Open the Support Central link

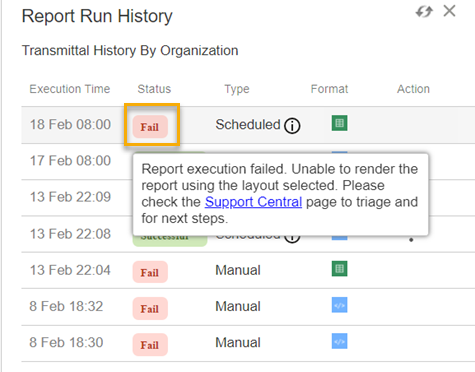[x=253, y=202]
